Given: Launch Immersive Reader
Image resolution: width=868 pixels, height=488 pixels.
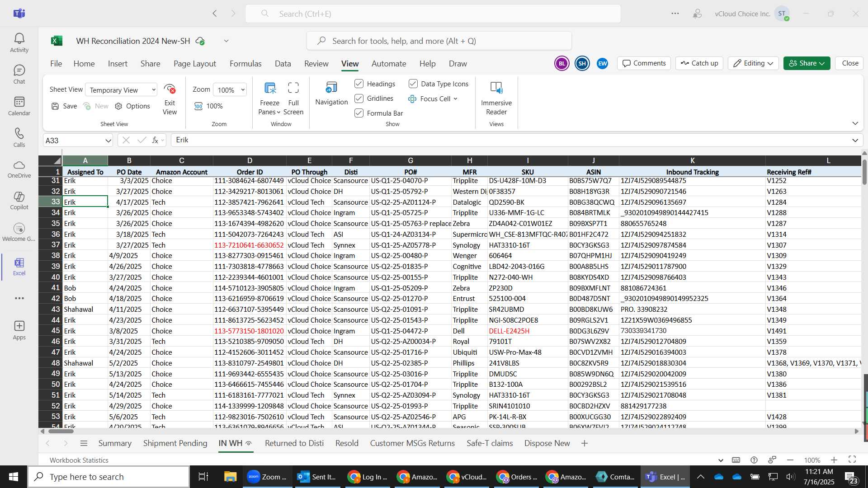Looking at the screenshot, I should click(x=496, y=99).
